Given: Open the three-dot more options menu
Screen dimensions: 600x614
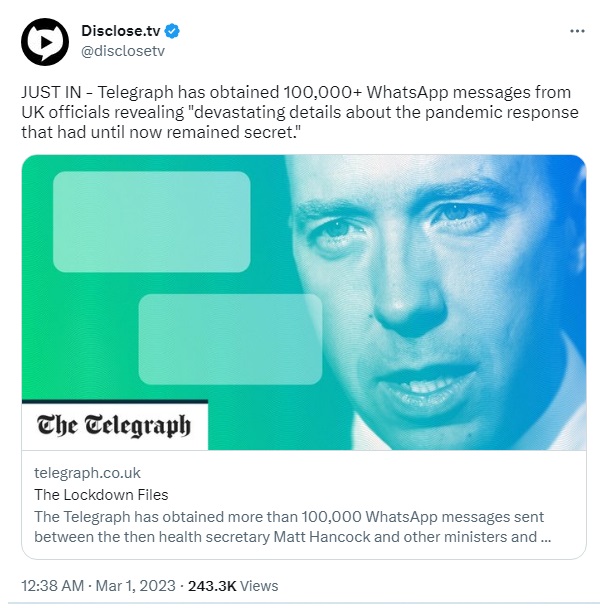Looking at the screenshot, I should (577, 31).
